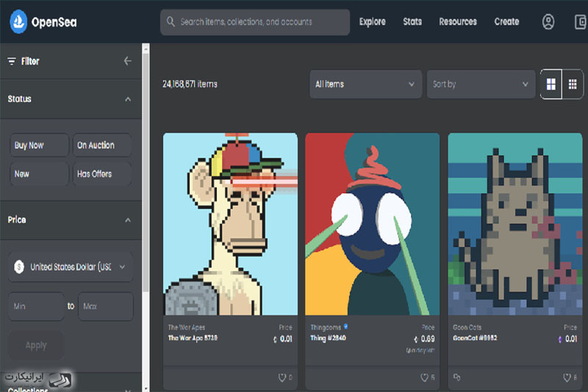This screenshot has width=588, height=392.
Task: Favorite The War Ape 8739 heart icon
Action: tap(282, 377)
